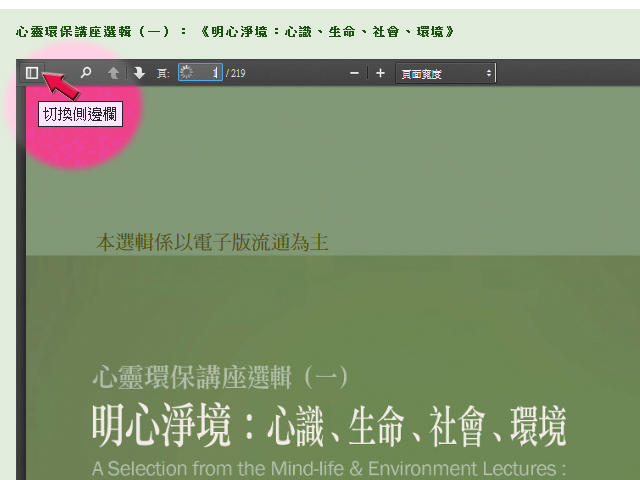
Task: Click the page heading 心靈環保講座選輯（一）above viewer
Action: pyautogui.click(x=236, y=32)
